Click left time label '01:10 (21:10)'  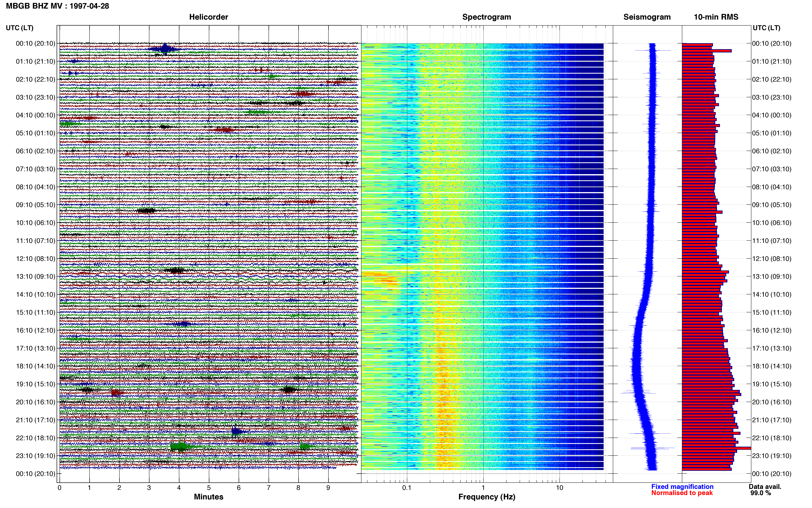(x=36, y=61)
